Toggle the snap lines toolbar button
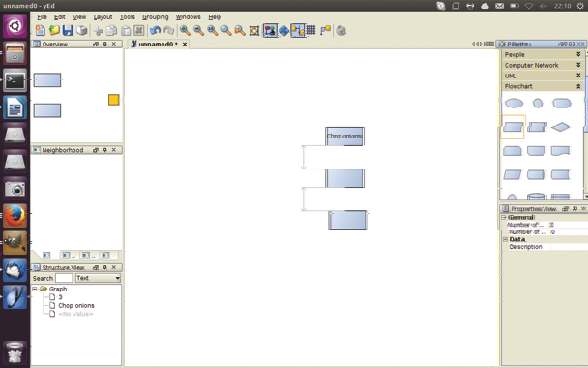This screenshot has height=368, width=588. (326, 30)
